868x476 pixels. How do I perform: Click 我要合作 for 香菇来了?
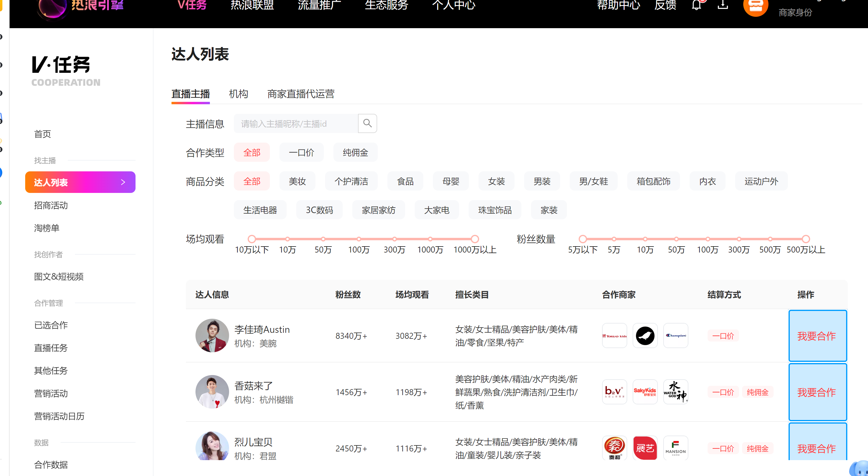coord(817,392)
